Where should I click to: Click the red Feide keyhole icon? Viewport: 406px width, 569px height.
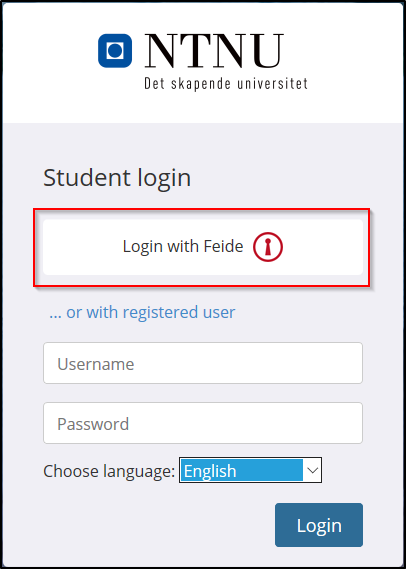[268, 247]
